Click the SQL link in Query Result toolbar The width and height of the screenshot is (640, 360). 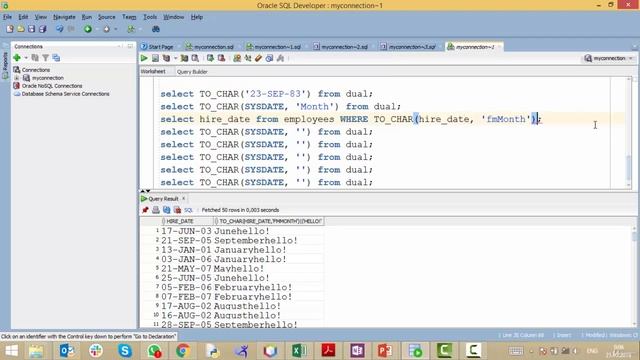(188, 210)
